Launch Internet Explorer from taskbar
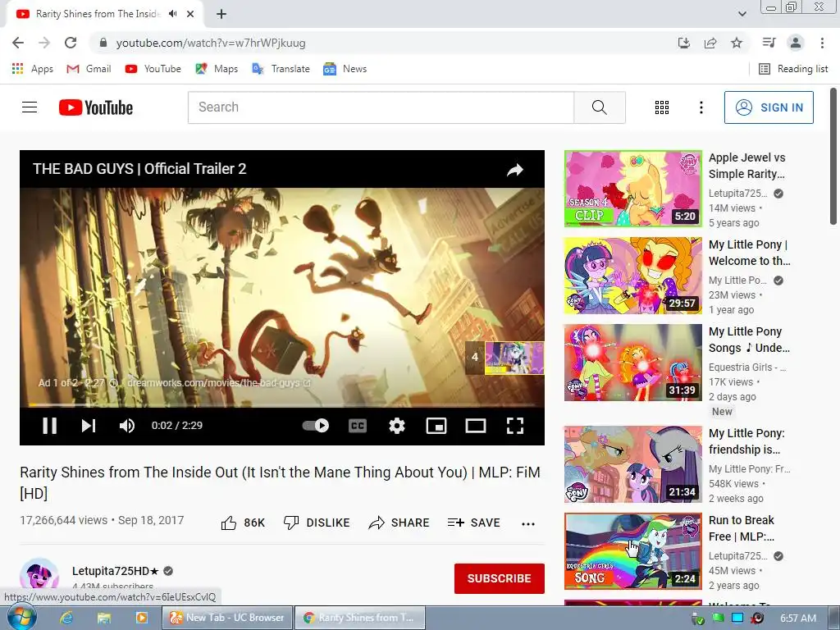Viewport: 840px width, 630px height. (x=66, y=619)
